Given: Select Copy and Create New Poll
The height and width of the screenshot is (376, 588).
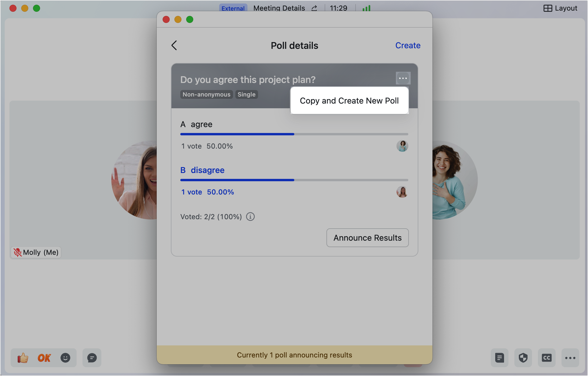Looking at the screenshot, I should tap(349, 101).
